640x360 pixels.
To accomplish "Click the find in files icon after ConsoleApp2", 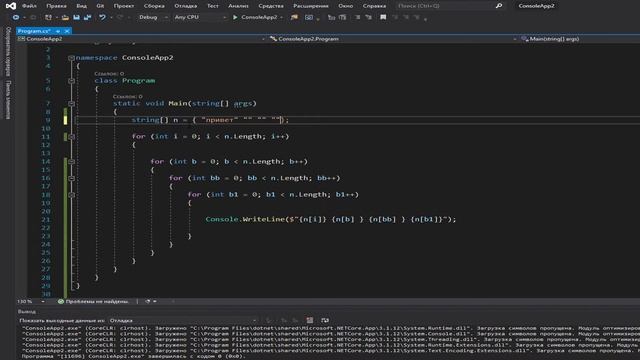I will pyautogui.click(x=294, y=18).
